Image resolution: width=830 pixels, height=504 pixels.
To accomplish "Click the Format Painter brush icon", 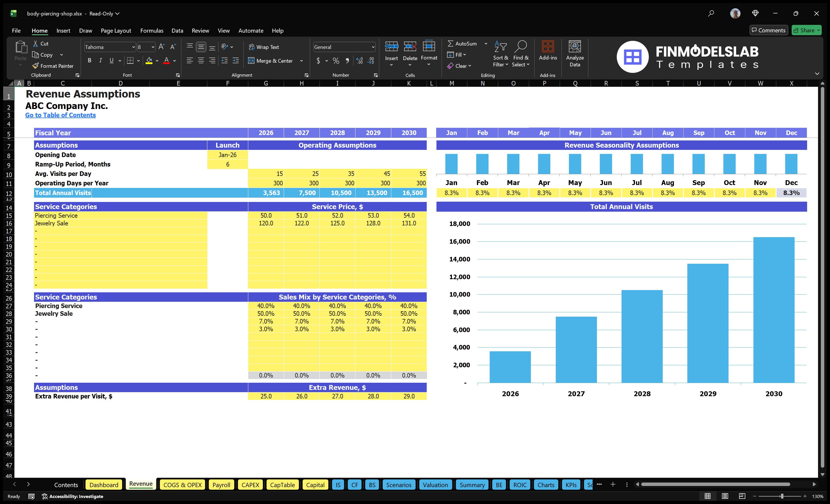I will click(x=35, y=66).
